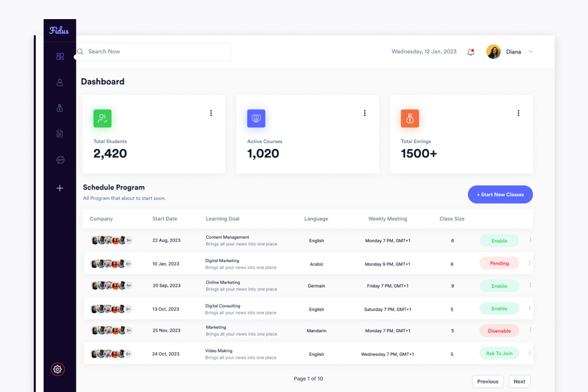Open the Total Enrings card options menu
This screenshot has height=392, width=588.
518,113
